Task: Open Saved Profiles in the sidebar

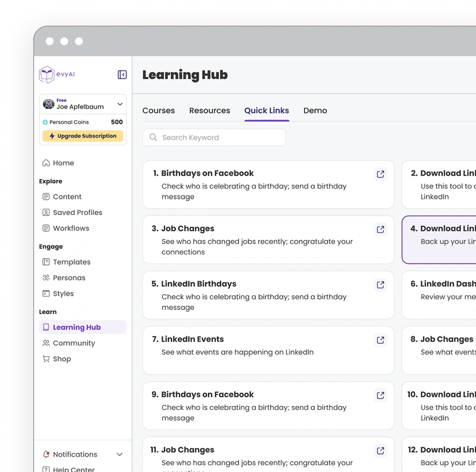Action: point(77,213)
